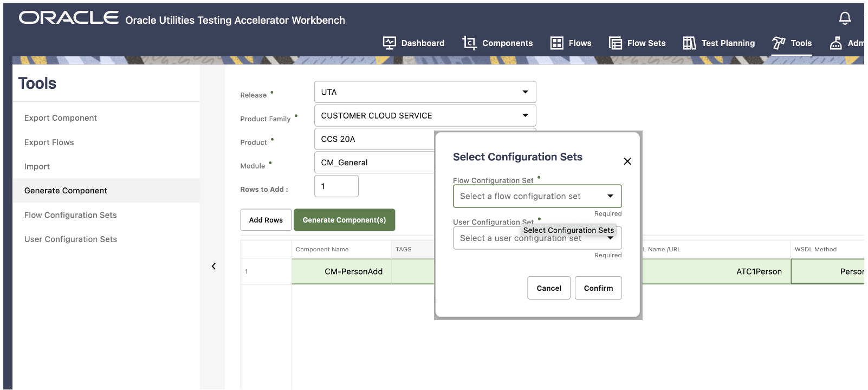Select Generate Component in the sidebar
868x390 pixels.
106,191
